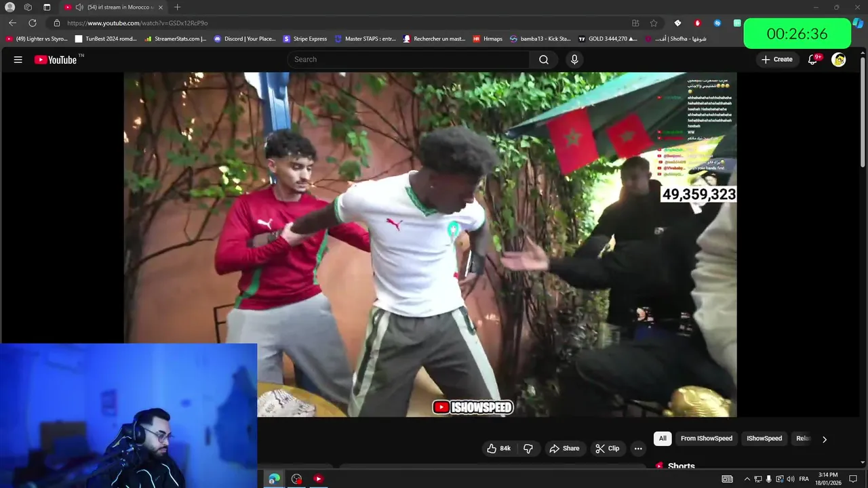Click the black diamond extension icon in toolbar
The height and width of the screenshot is (488, 868).
point(677,23)
